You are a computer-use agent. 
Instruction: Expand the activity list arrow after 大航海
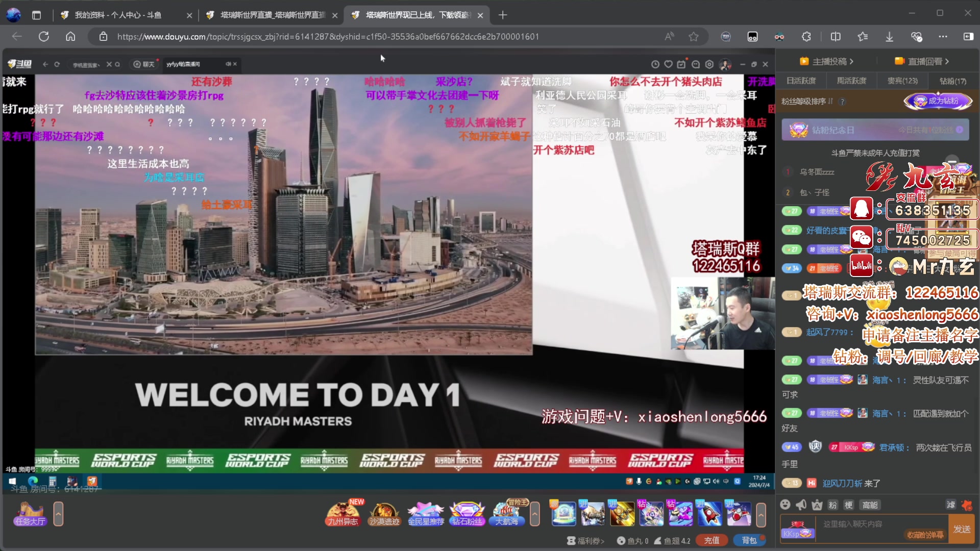[535, 514]
